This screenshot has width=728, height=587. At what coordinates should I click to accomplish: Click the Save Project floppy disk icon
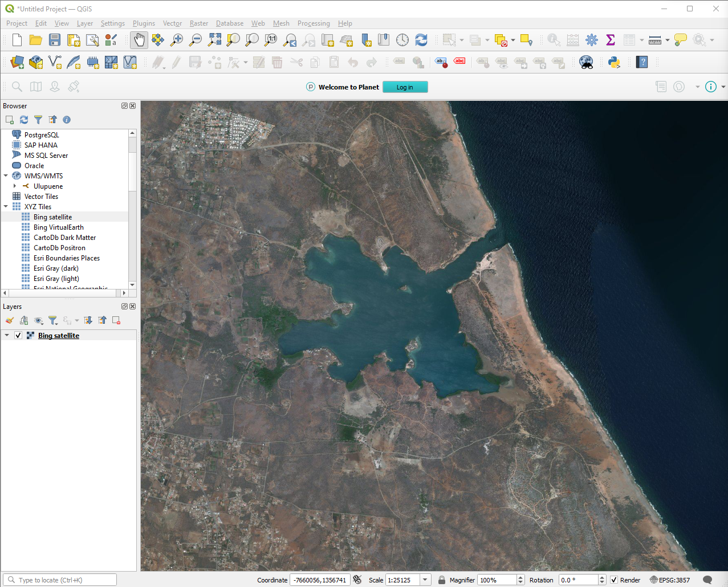55,40
